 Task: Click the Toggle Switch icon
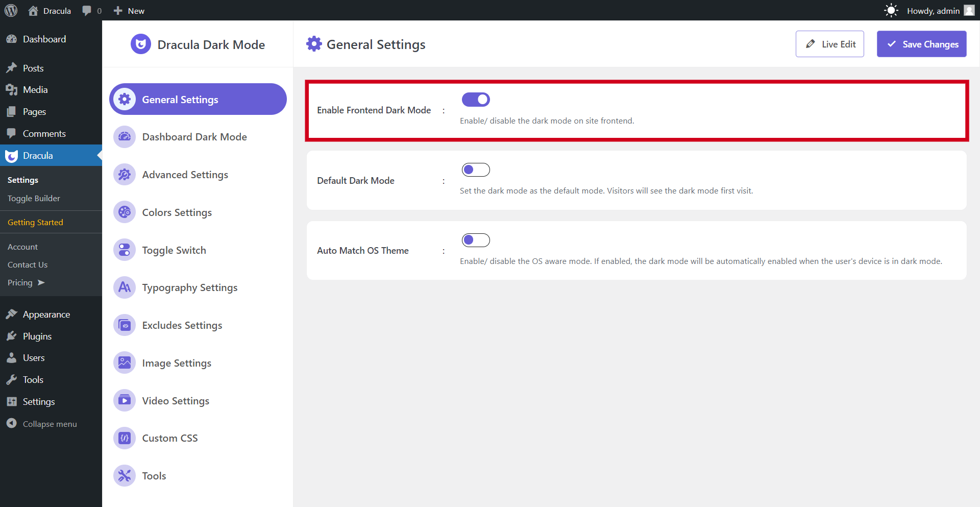[125, 250]
